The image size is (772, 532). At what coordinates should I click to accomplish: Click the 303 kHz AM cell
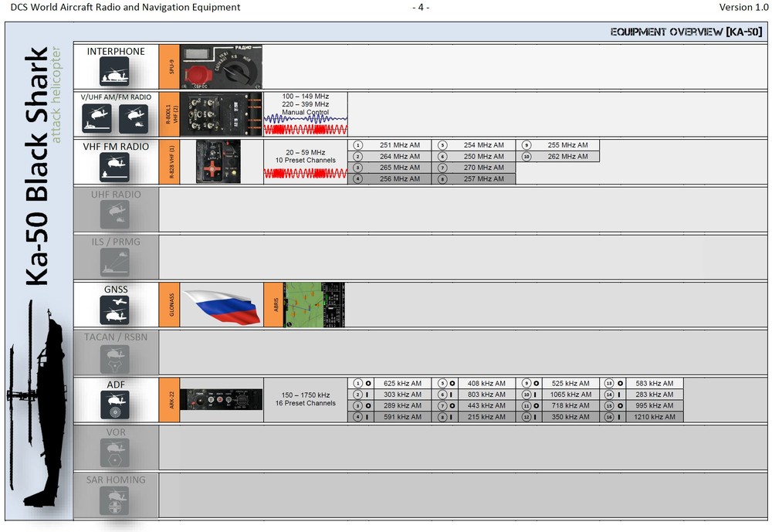pos(403,395)
